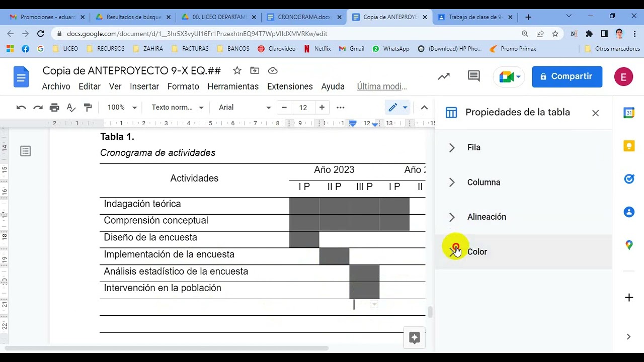Click the Actividades header cell

pyautogui.click(x=194, y=180)
